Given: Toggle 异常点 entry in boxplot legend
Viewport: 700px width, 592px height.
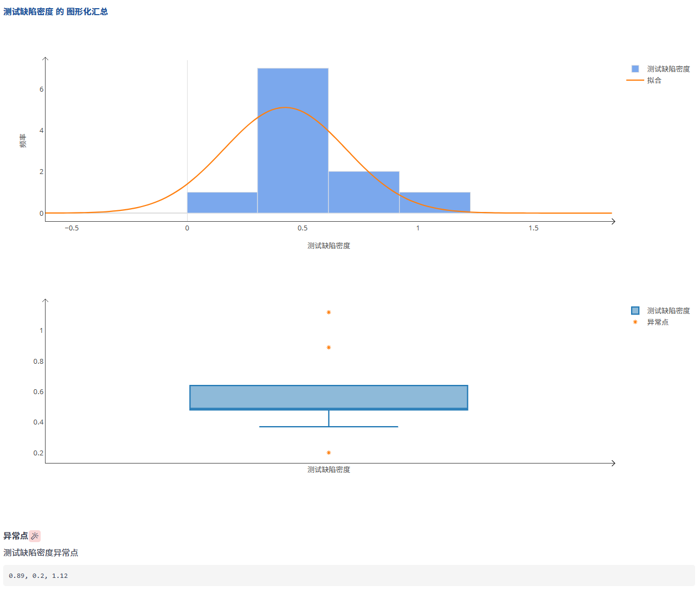Looking at the screenshot, I should pyautogui.click(x=657, y=322).
